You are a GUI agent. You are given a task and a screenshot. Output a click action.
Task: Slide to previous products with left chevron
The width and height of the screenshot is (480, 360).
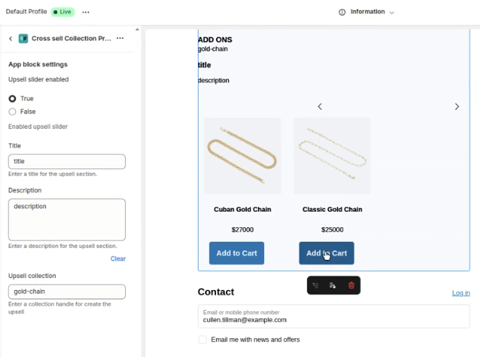320,107
